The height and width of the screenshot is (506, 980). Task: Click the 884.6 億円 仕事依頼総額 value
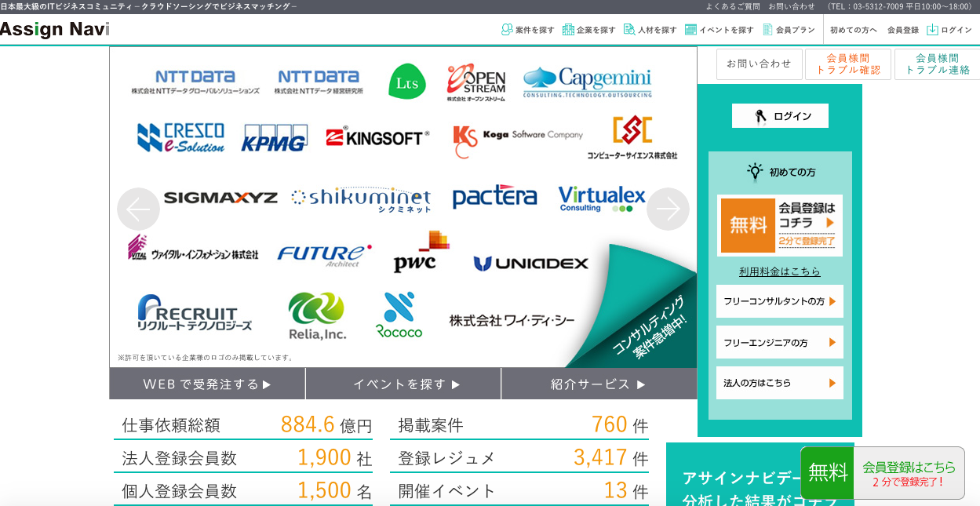pyautogui.click(x=326, y=424)
